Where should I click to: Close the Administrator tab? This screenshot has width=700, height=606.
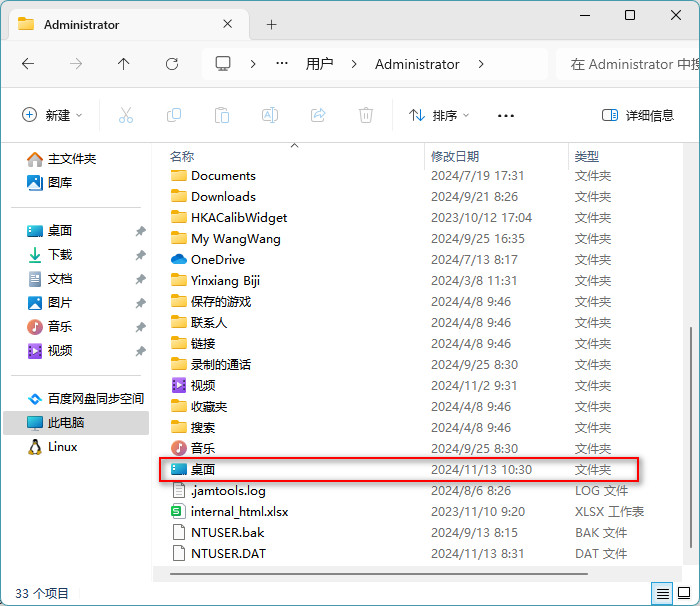click(228, 24)
